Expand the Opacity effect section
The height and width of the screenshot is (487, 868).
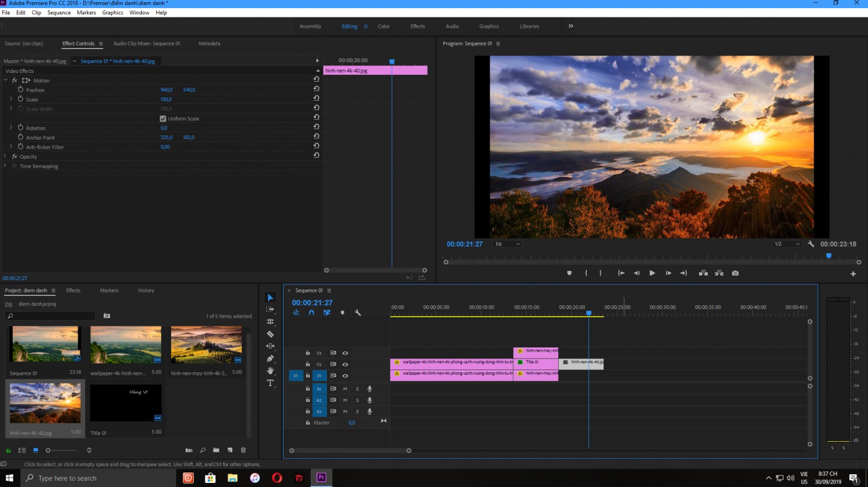tap(5, 156)
